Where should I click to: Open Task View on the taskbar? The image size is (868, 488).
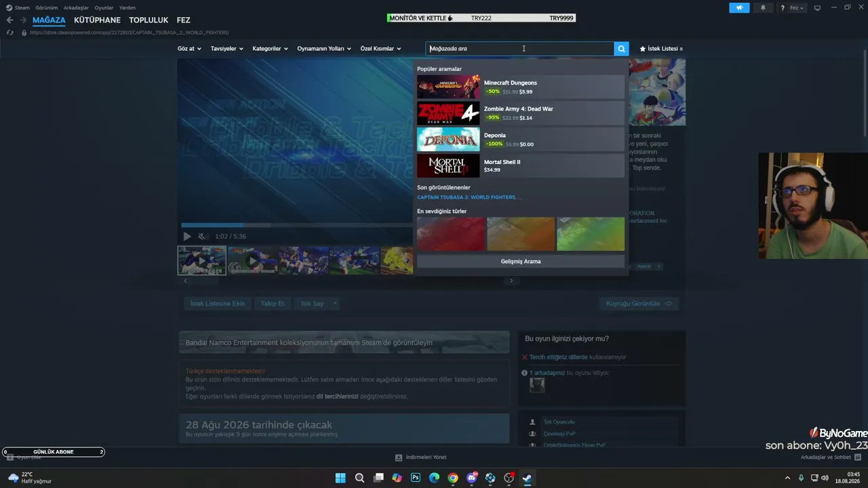pyautogui.click(x=378, y=478)
